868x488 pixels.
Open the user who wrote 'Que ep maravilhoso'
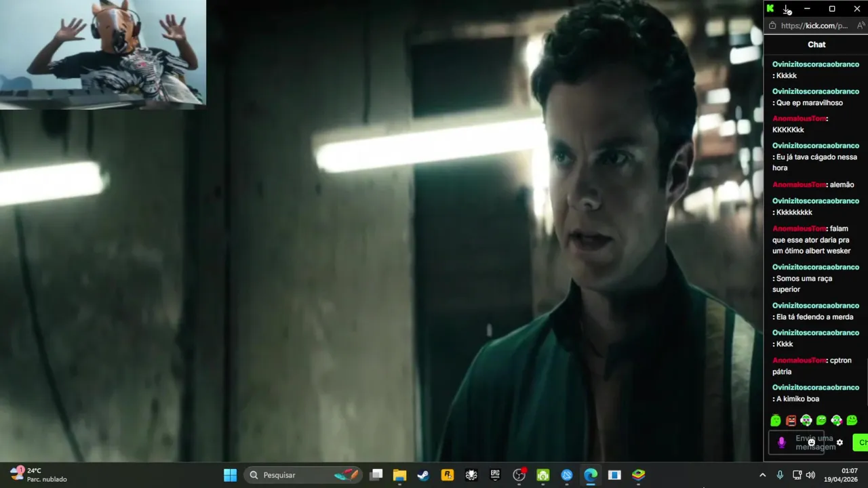[x=815, y=91]
